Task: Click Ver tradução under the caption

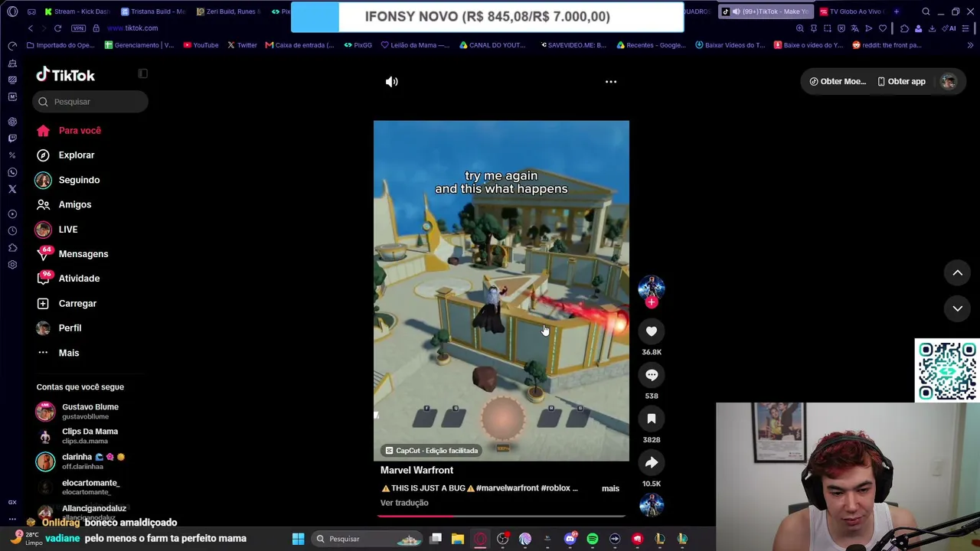Action: [x=404, y=503]
